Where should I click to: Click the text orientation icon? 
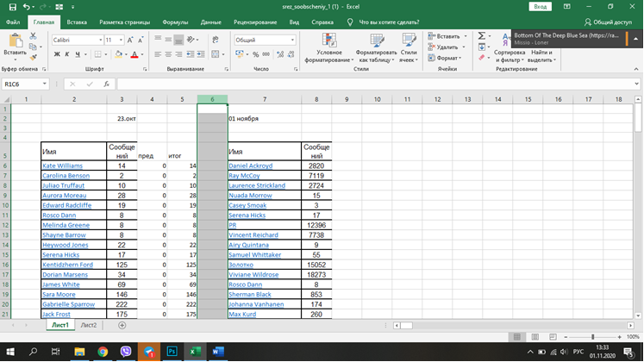(x=191, y=40)
